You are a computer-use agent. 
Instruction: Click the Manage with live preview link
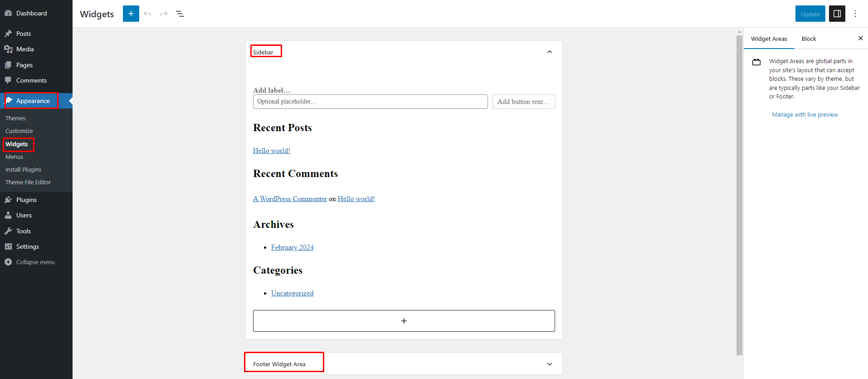click(x=805, y=115)
